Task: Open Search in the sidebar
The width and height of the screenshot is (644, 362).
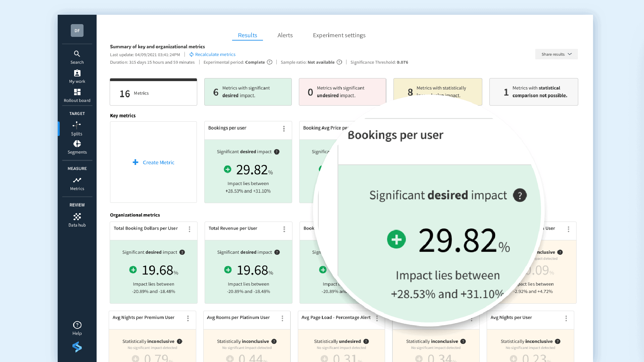Action: [x=77, y=57]
